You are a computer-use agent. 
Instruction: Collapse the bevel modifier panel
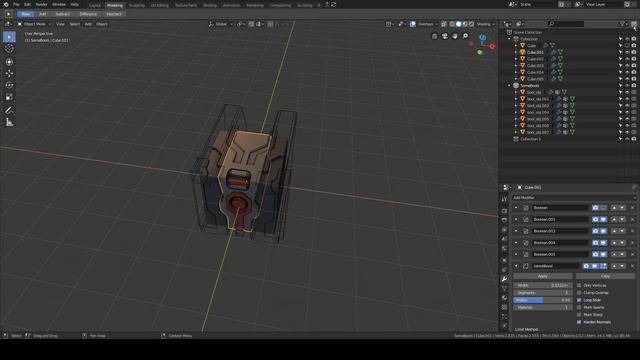(516, 266)
